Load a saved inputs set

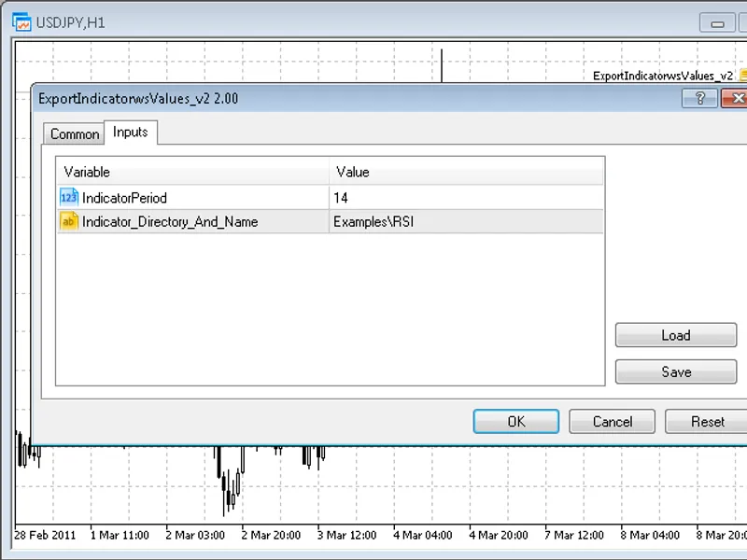pyautogui.click(x=676, y=335)
